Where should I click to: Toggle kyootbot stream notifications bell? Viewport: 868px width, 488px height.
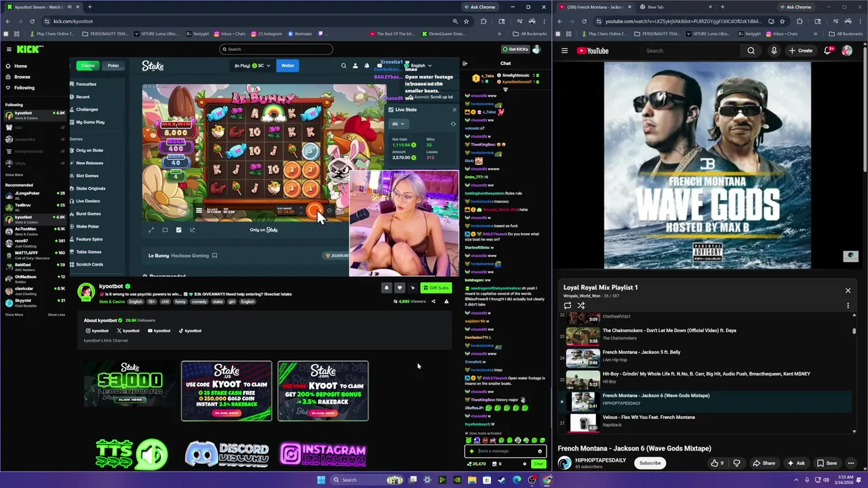click(387, 288)
